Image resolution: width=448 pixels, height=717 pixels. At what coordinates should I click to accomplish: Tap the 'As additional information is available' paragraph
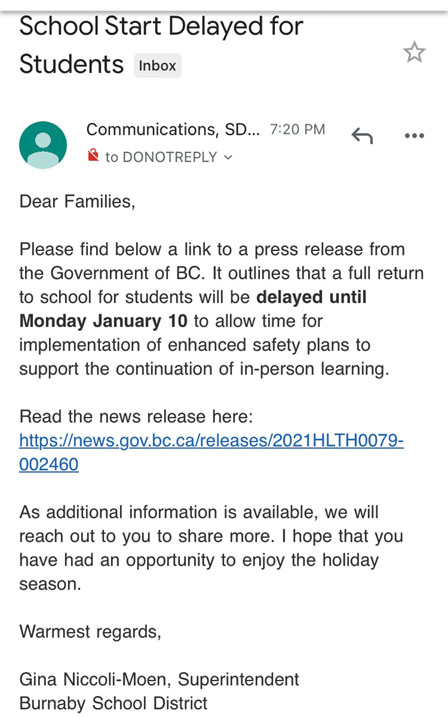(211, 548)
